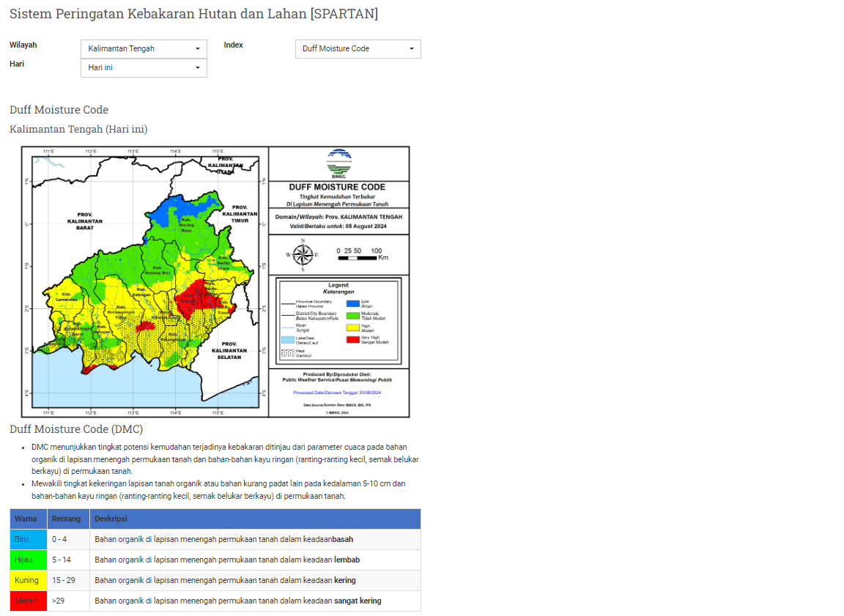Image resolution: width=844 pixels, height=616 pixels.
Task: Click the Biru color cell in table
Action: pyautogui.click(x=29, y=540)
